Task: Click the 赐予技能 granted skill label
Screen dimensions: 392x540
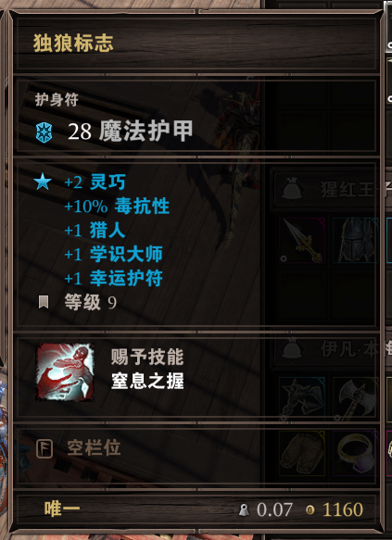Action: pos(147,357)
